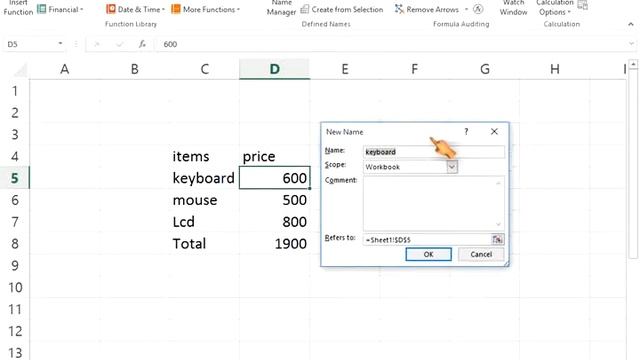Open the Watch Window
The height and width of the screenshot is (360, 640).
pos(513,8)
